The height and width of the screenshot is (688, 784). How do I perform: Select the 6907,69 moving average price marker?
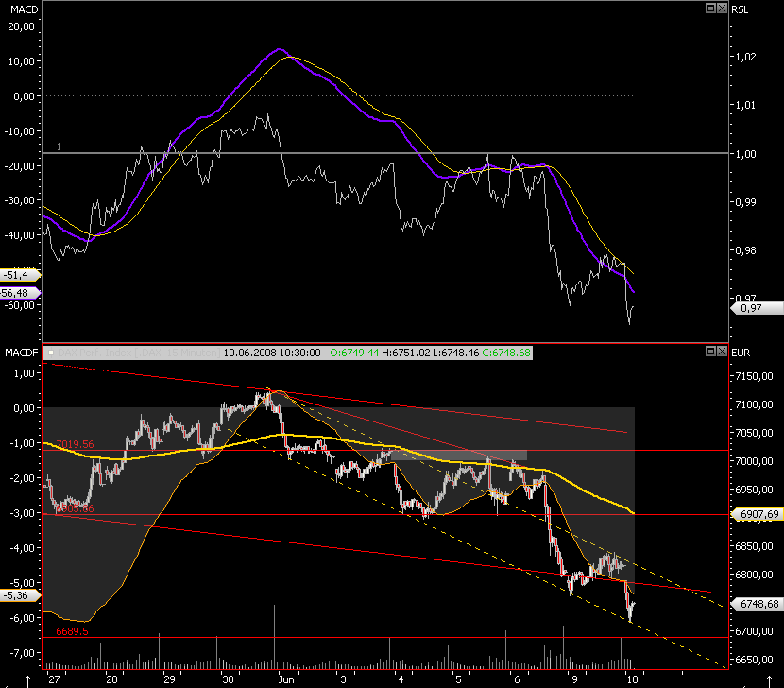pos(757,514)
